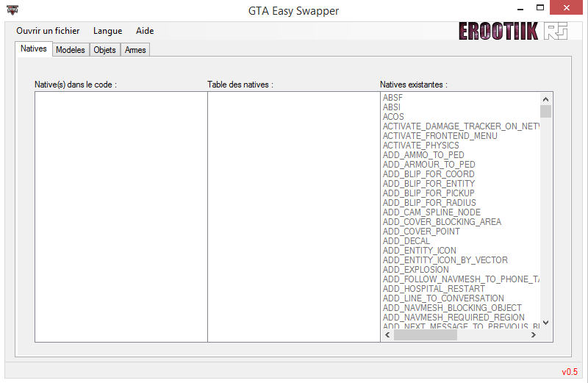588x383 pixels.
Task: Open the Ouvrir un fichier menu
Action: [x=48, y=31]
